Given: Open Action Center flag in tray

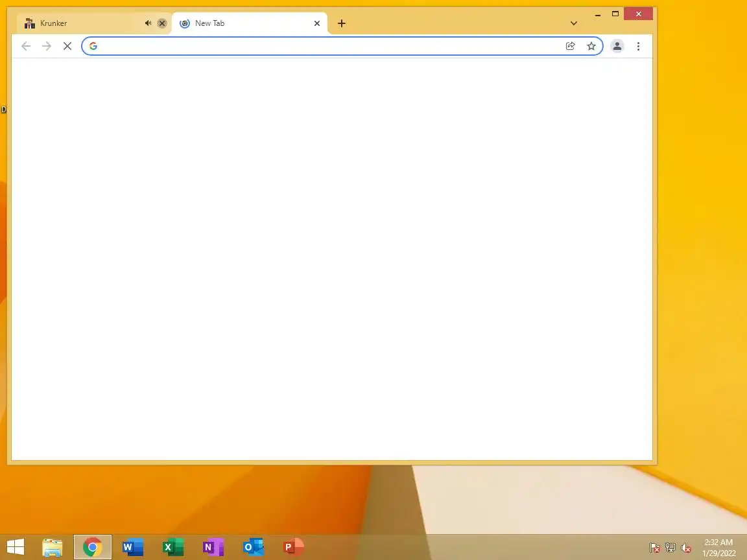Looking at the screenshot, I should tap(654, 548).
